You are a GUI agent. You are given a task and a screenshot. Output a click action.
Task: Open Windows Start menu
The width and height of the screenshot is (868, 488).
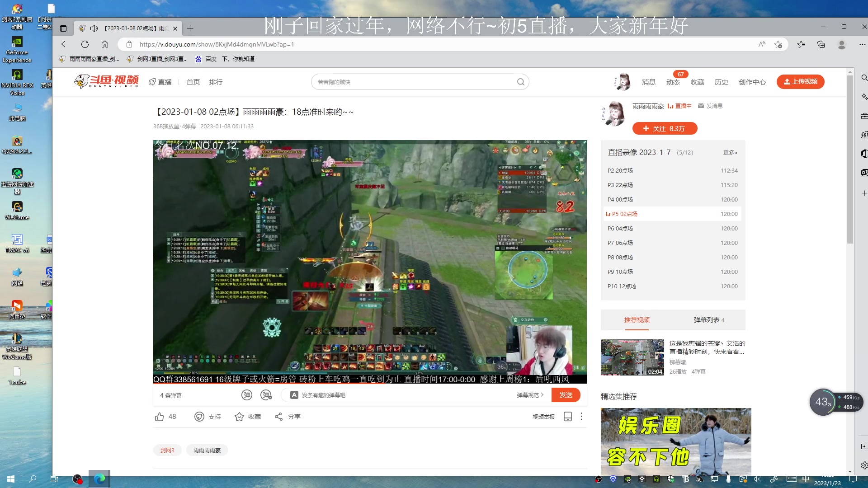pyautogui.click(x=11, y=479)
